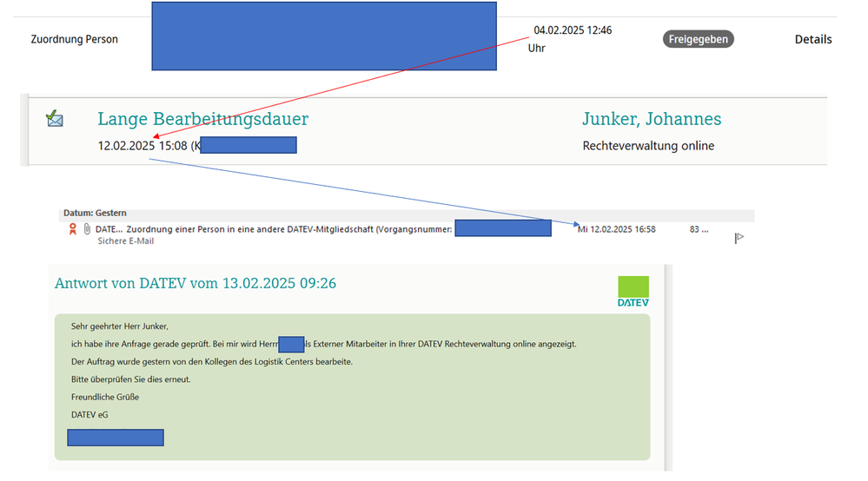Click the Zuordnung Person label
868x481 pixels.
(x=74, y=39)
